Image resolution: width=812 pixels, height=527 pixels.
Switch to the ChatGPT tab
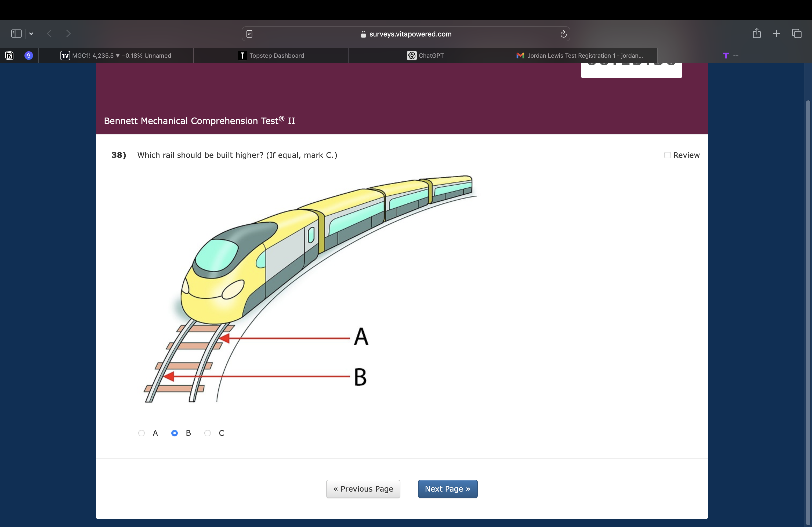pyautogui.click(x=425, y=56)
